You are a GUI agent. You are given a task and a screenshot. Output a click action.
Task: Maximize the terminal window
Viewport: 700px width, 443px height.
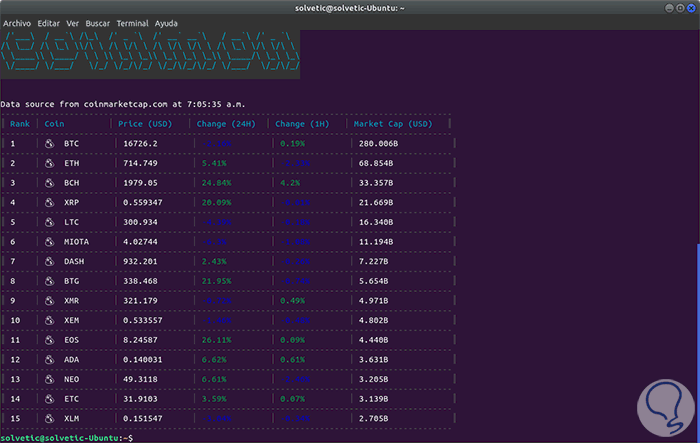pyautogui.click(x=680, y=8)
